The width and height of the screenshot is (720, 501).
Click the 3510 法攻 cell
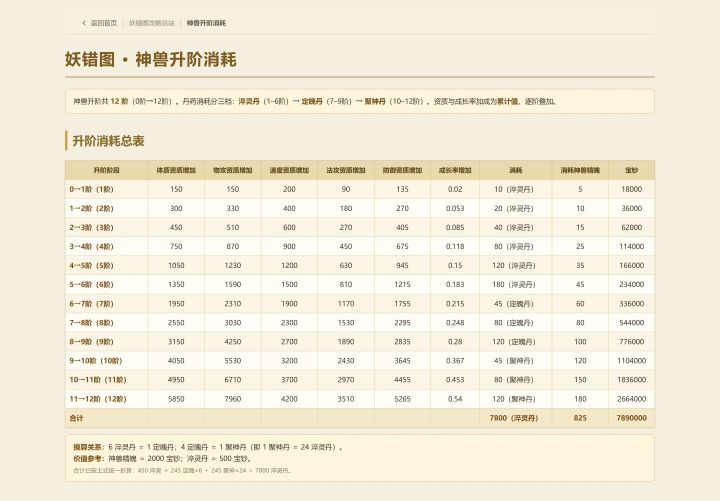click(346, 399)
